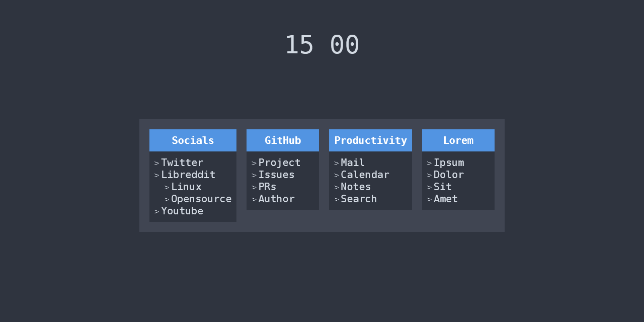This screenshot has height=322, width=644.
Task: Open the Libreddit link
Action: pyautogui.click(x=188, y=175)
